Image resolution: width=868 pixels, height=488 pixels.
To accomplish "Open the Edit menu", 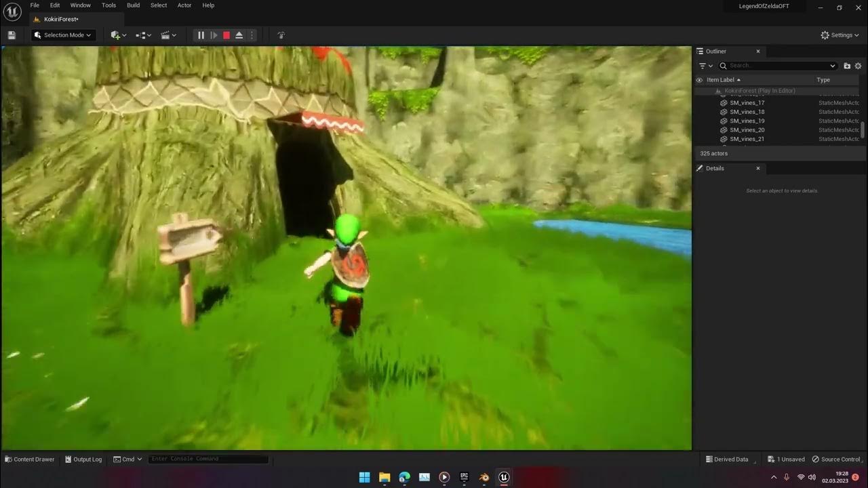I will click(55, 5).
